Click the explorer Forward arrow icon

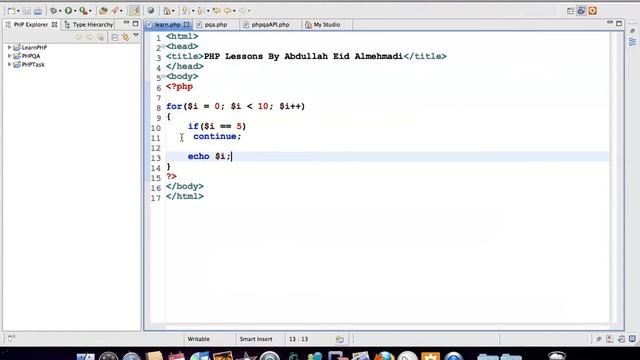tap(89, 38)
